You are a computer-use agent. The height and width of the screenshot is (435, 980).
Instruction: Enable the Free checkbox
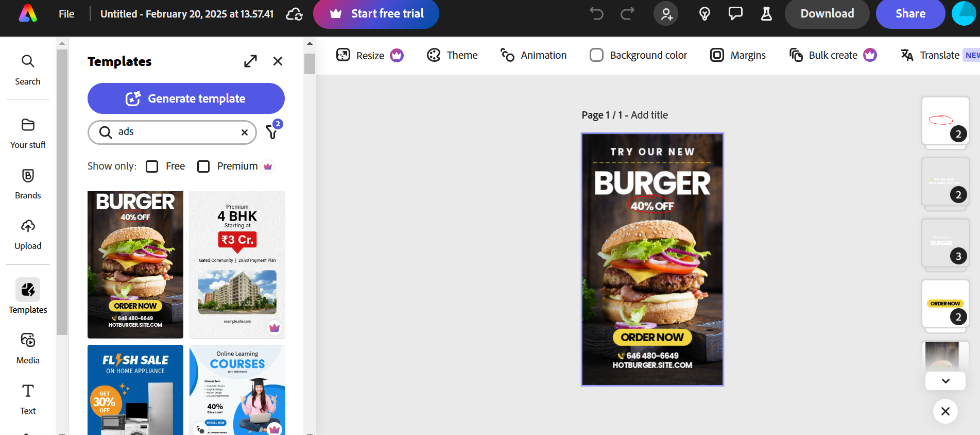[152, 166]
